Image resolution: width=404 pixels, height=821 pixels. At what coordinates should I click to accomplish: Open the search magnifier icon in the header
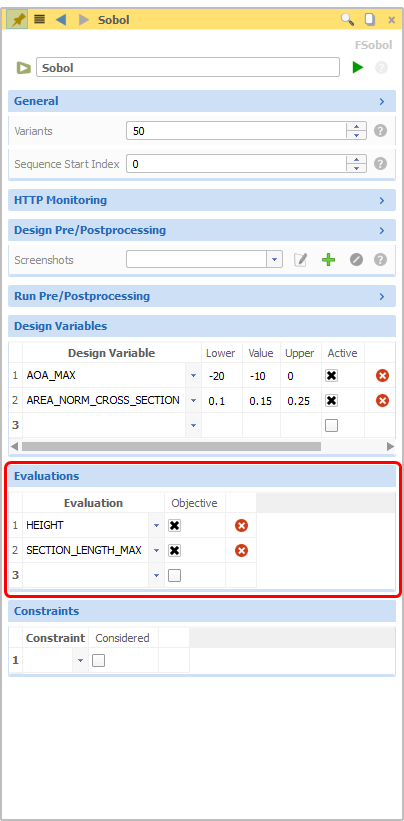347,20
